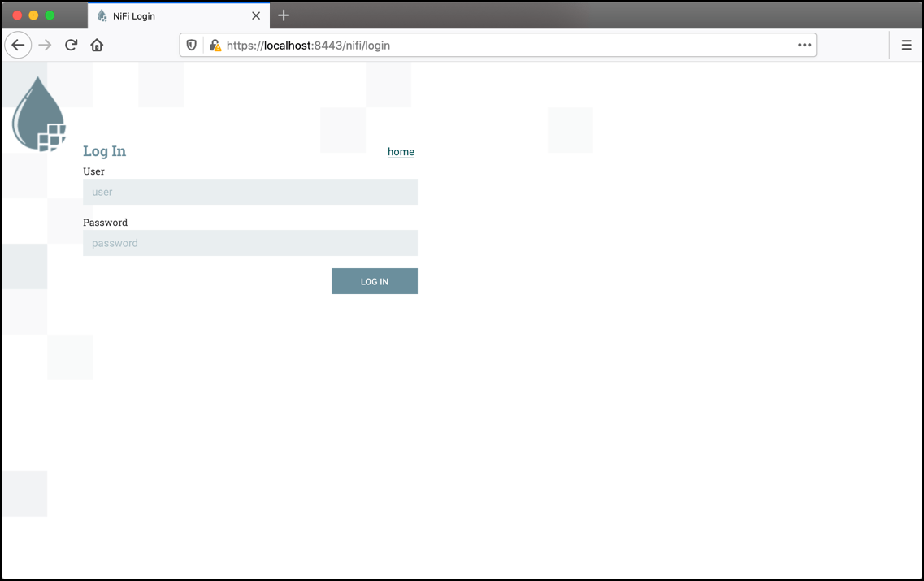The image size is (924, 581).
Task: Click the forward navigation arrow
Action: tap(44, 45)
